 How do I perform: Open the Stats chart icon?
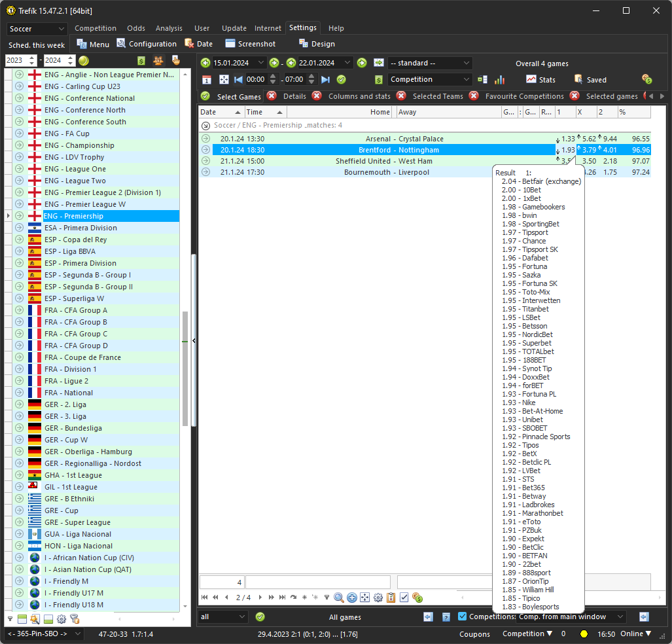click(x=531, y=79)
